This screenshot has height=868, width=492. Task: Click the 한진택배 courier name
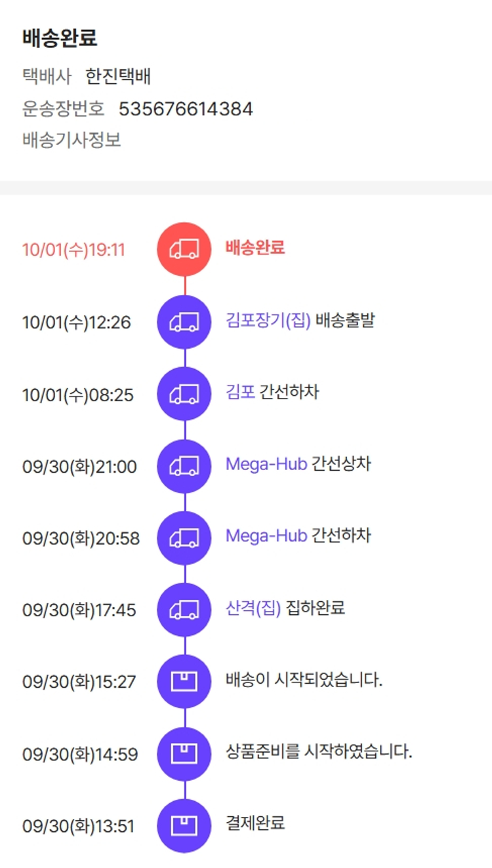point(118,77)
